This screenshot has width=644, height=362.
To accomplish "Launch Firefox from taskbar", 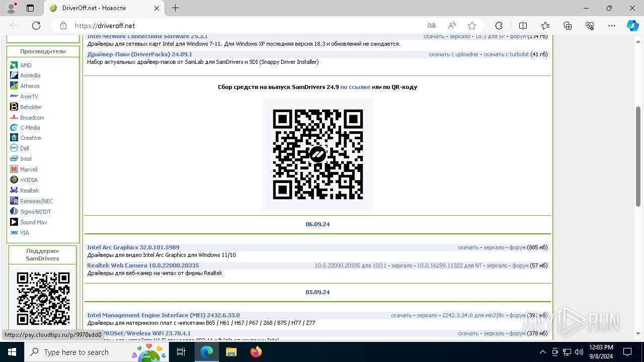I will [256, 352].
